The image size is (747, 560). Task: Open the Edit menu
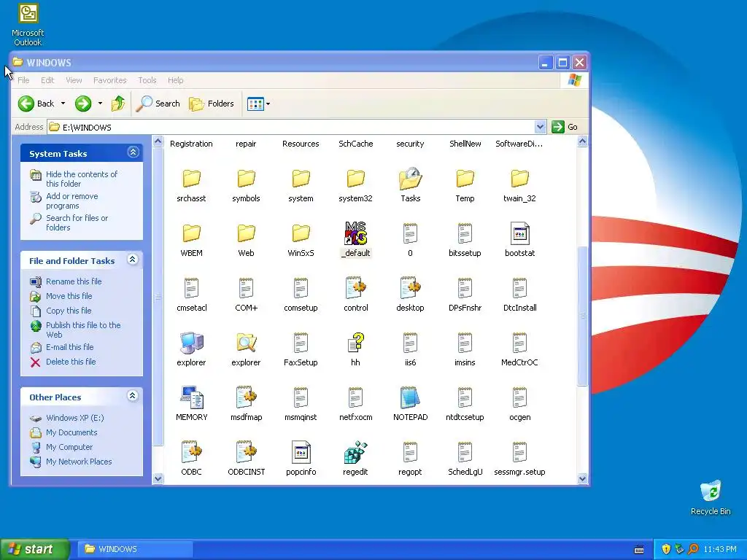pyautogui.click(x=47, y=80)
